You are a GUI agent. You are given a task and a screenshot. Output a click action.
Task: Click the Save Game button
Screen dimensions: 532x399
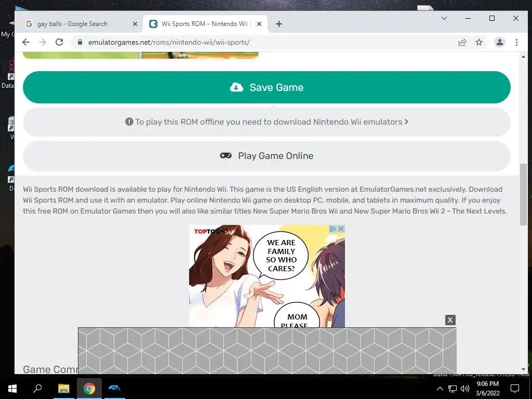[x=267, y=87]
